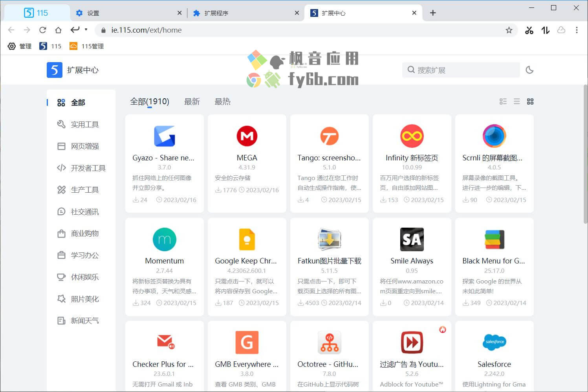
Task: Open the 115 bookmark
Action: [x=50, y=46]
